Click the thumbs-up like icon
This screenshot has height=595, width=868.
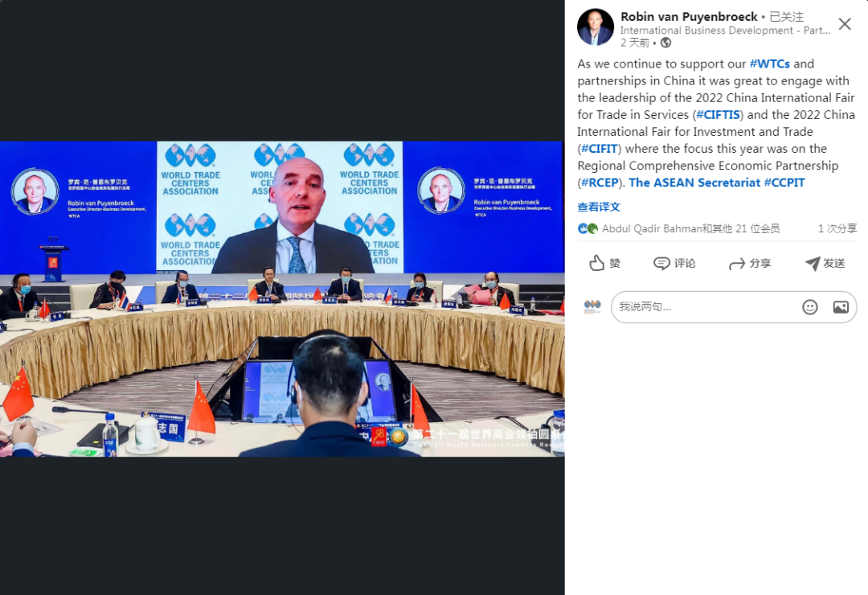point(596,263)
